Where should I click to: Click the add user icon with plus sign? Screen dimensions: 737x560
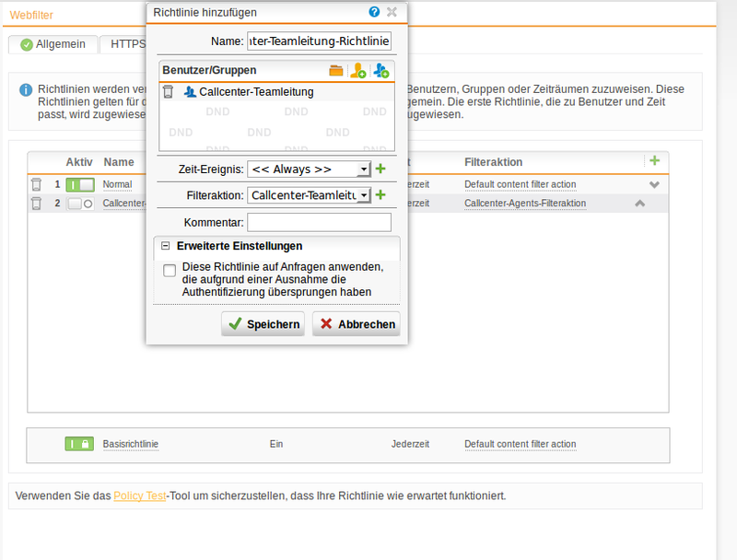point(359,70)
